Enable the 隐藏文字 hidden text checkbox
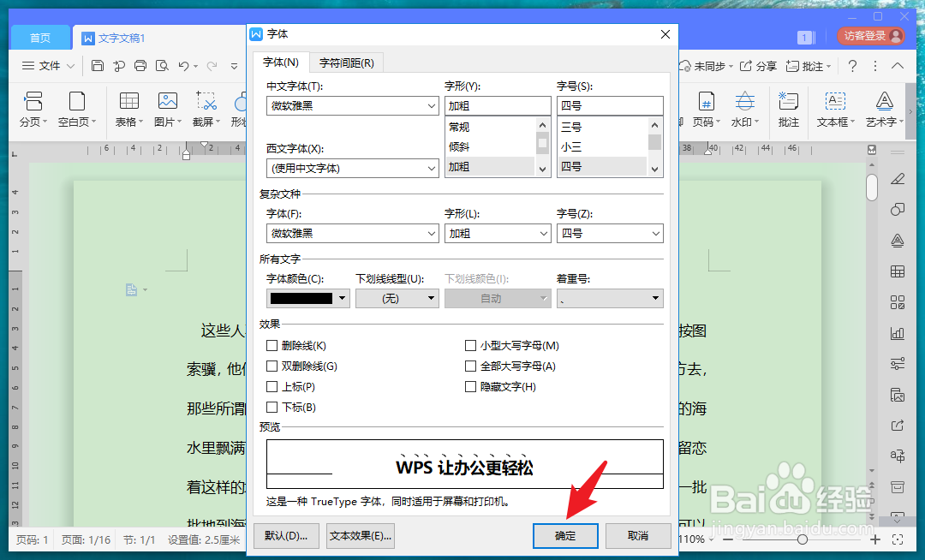 (x=470, y=387)
